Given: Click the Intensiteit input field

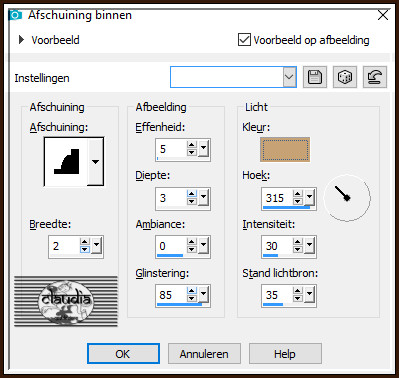Looking at the screenshot, I should (x=277, y=246).
